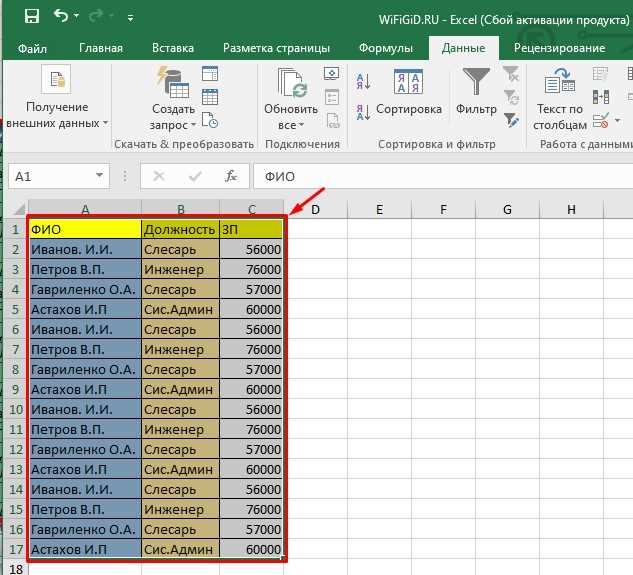
Task: Select the Должность header cell
Action: pos(180,229)
